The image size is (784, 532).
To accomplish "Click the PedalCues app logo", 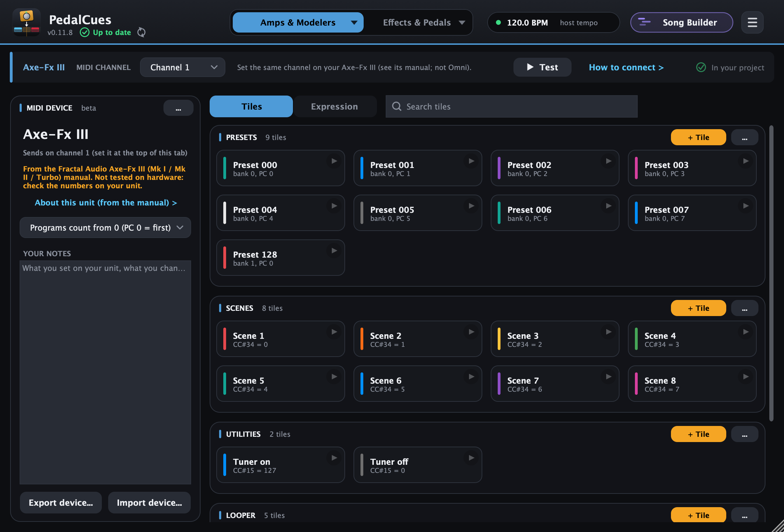I will click(26, 22).
